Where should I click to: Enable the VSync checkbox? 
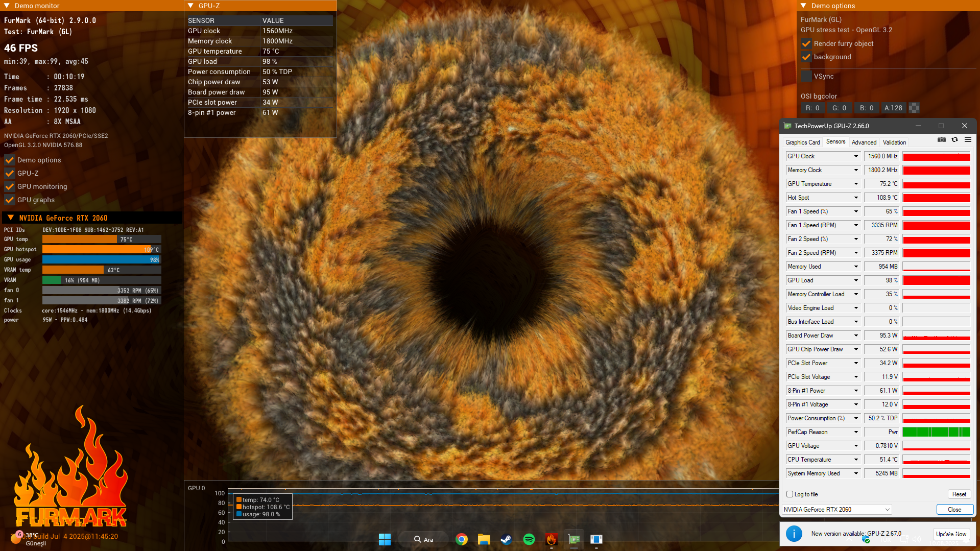coord(806,76)
